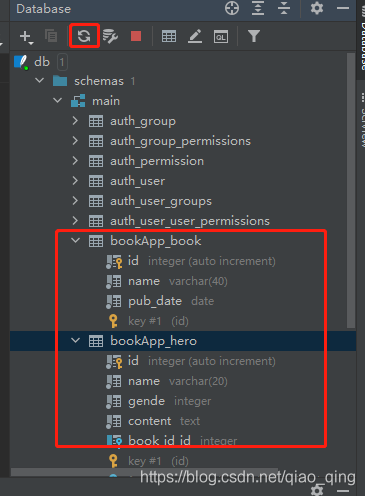Select the auth_permission table name
Image resolution: width=365 pixels, height=496 pixels.
coord(157,161)
